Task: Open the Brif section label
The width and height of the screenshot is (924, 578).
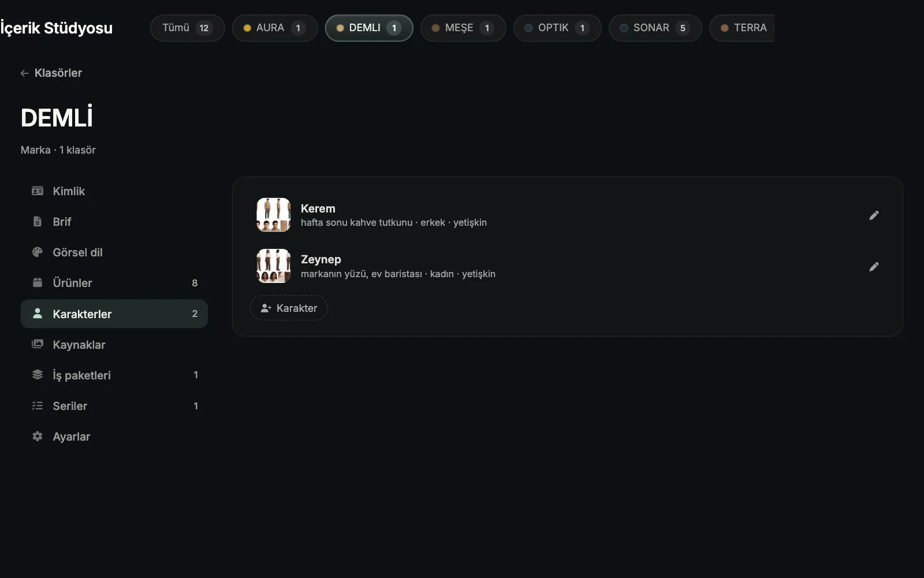Action: (62, 222)
